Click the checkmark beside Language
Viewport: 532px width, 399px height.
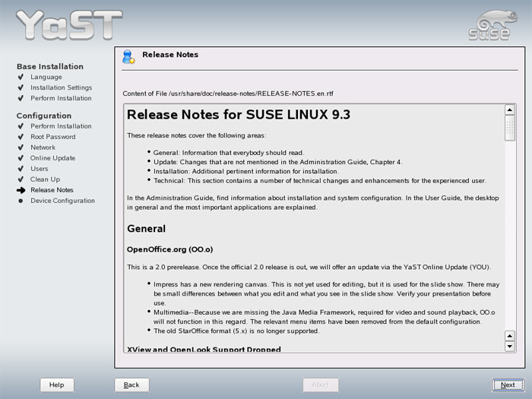21,77
